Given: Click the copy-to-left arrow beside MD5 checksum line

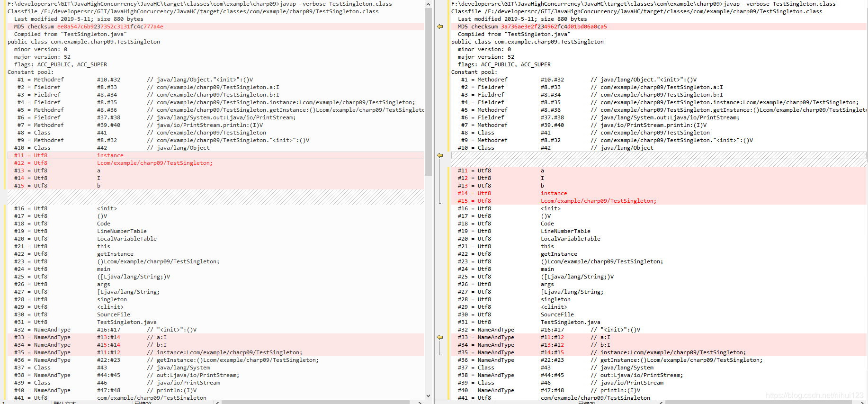Looking at the screenshot, I should (x=440, y=27).
